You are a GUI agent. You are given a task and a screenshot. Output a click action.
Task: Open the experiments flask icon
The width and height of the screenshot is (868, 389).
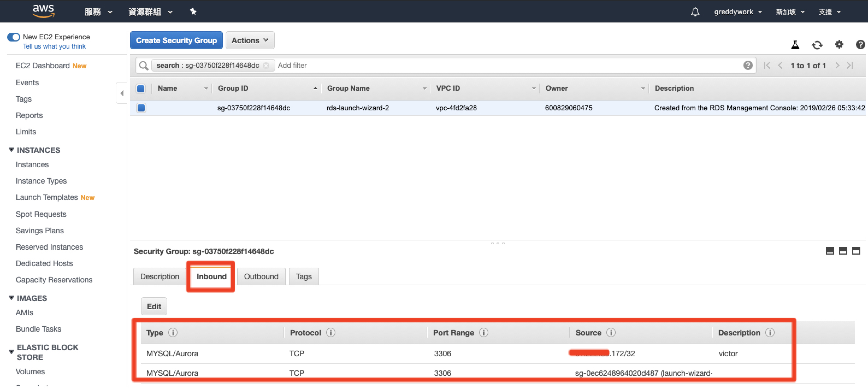pyautogui.click(x=795, y=45)
